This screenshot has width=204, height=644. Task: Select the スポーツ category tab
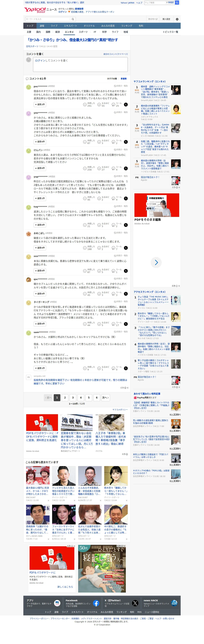pyautogui.click(x=83, y=32)
